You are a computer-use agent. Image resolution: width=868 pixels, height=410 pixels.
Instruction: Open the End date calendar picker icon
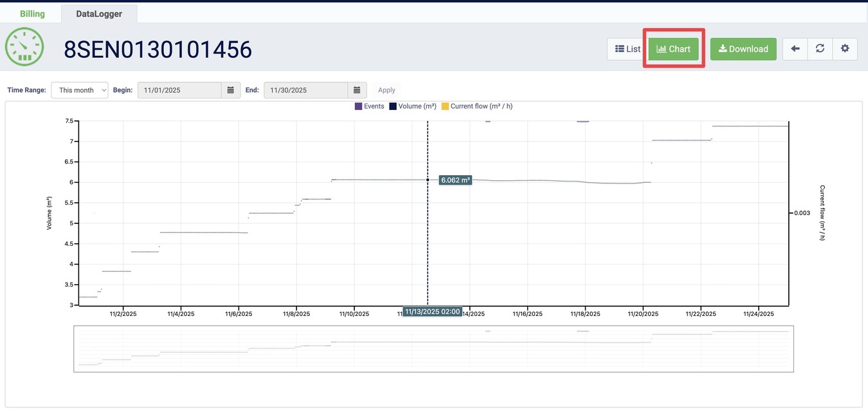click(x=357, y=90)
